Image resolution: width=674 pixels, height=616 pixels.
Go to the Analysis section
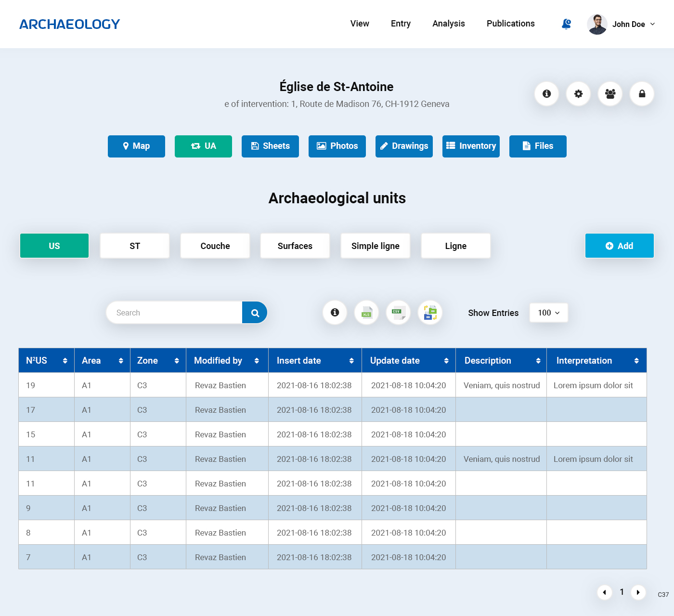(x=448, y=24)
